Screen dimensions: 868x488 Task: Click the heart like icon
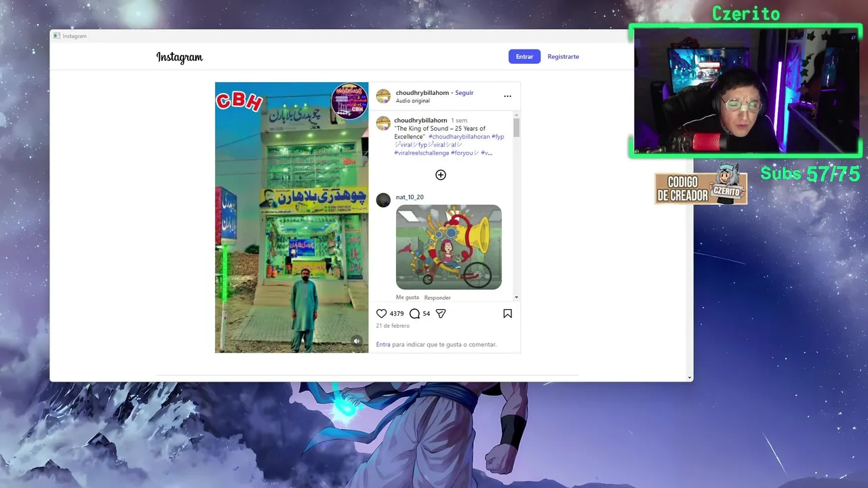coord(382,314)
